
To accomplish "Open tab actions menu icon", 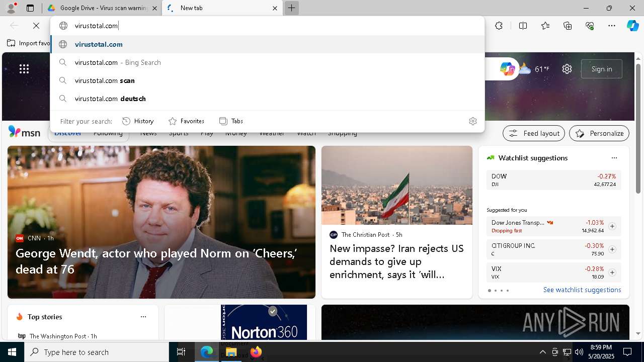I will pos(30,8).
